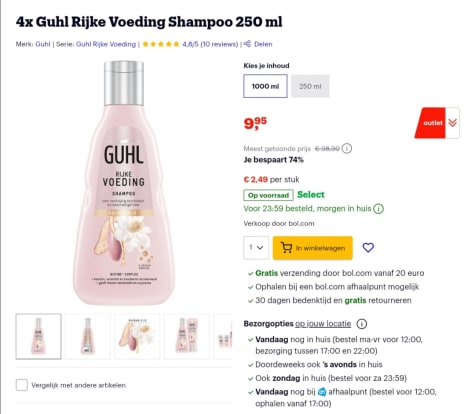Click the share icon next to Delen
Image resolution: width=475 pixels, height=414 pixels.
(247, 44)
